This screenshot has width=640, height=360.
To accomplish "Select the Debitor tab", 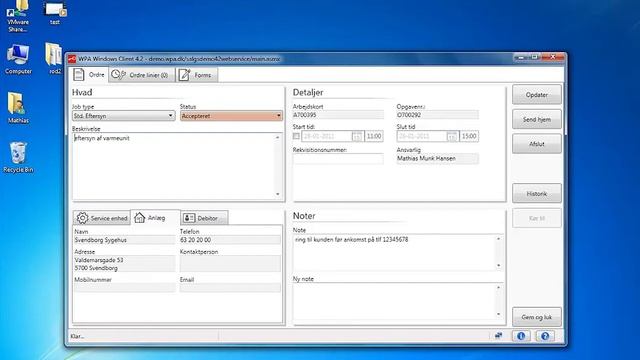I will coord(204,218).
